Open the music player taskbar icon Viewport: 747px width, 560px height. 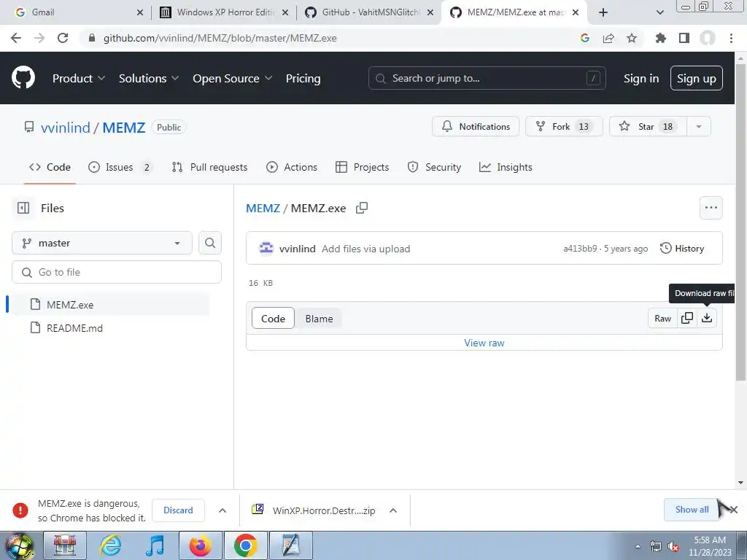155,545
